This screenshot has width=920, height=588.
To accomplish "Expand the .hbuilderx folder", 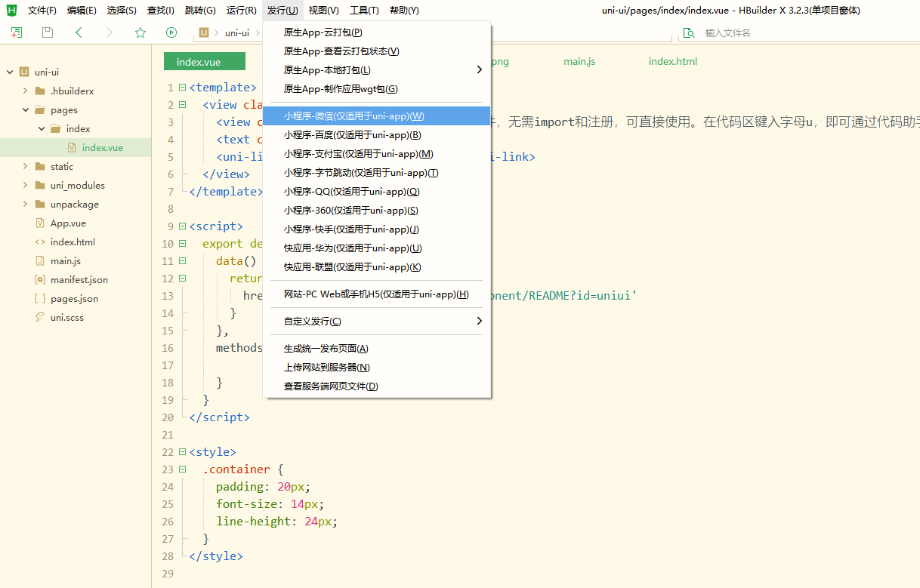I will pyautogui.click(x=26, y=91).
